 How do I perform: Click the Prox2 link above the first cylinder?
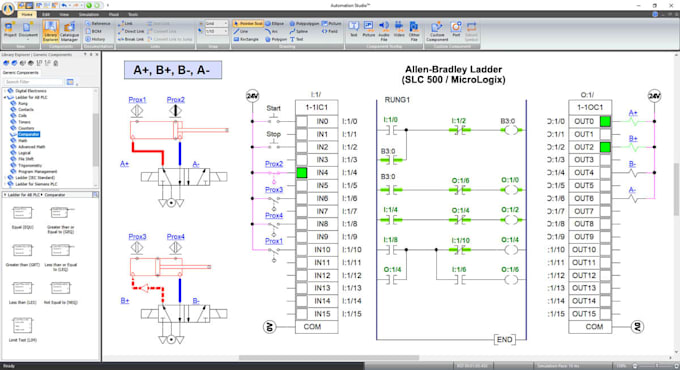(x=175, y=100)
